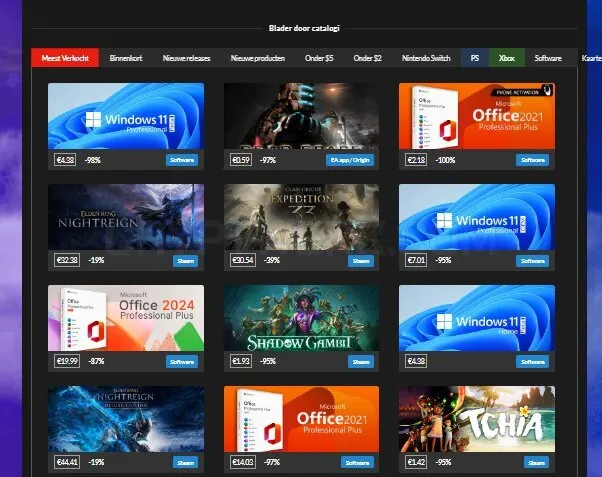Click the EA app / Origin badge
The image size is (602, 477).
point(350,160)
